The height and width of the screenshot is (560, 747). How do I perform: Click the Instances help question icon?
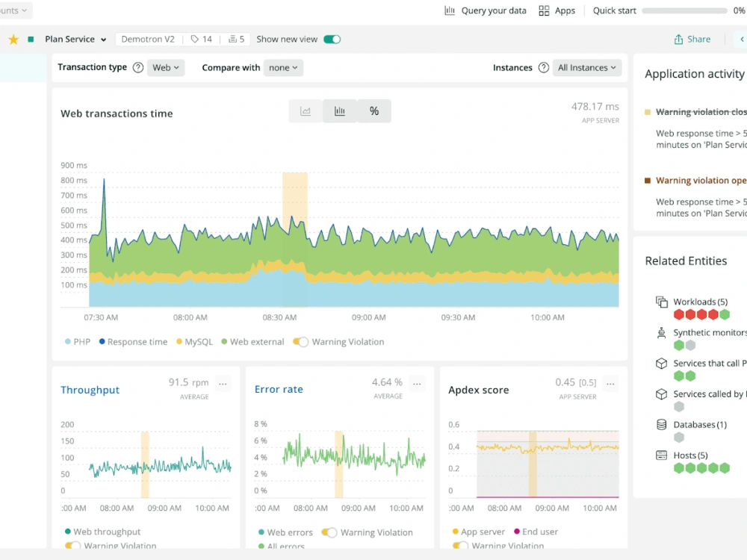coord(543,68)
